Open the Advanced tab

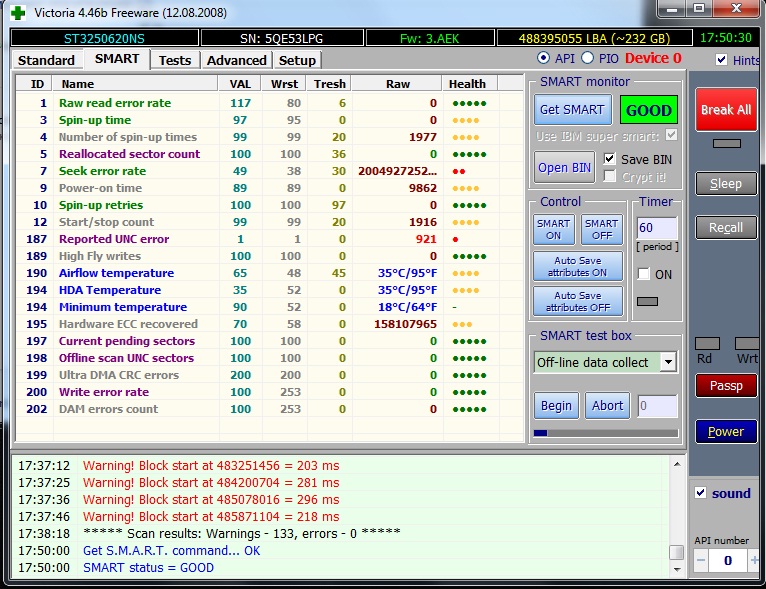236,60
